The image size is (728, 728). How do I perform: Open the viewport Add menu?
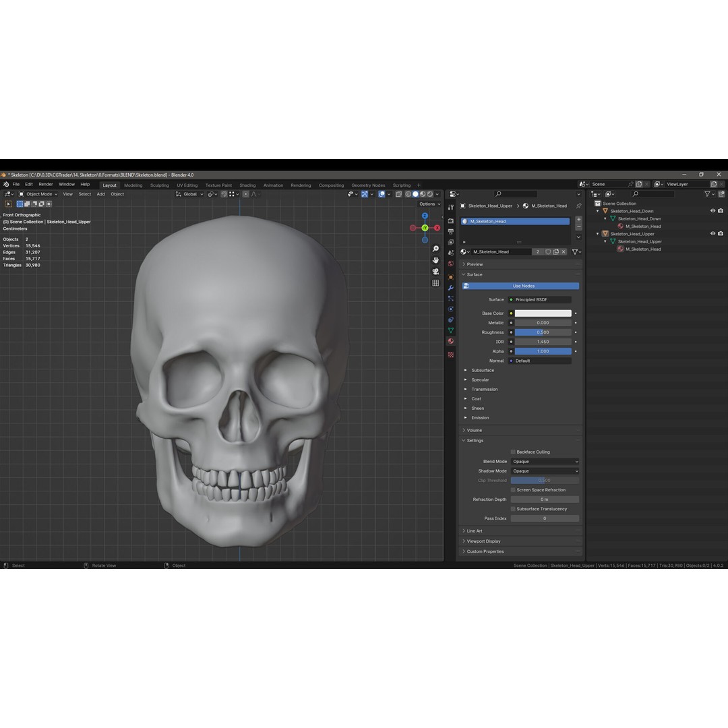(100, 194)
